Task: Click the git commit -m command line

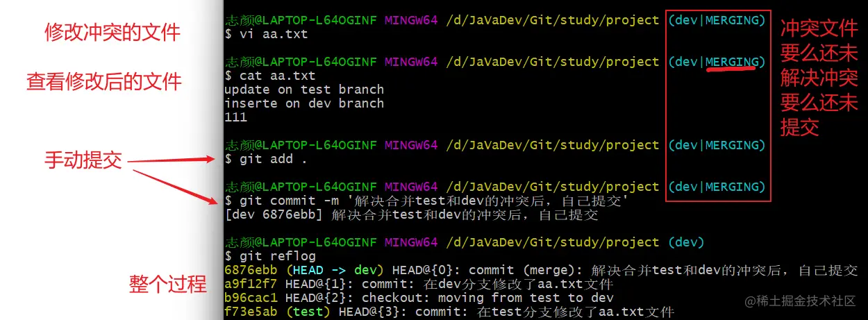Action: (427, 201)
